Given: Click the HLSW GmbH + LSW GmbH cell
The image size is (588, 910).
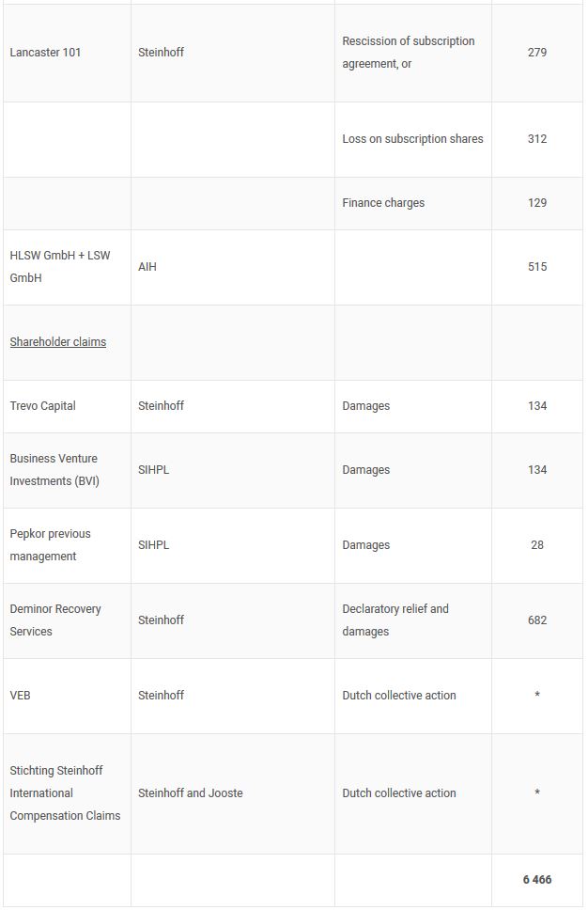Looking at the screenshot, I should [x=60, y=267].
